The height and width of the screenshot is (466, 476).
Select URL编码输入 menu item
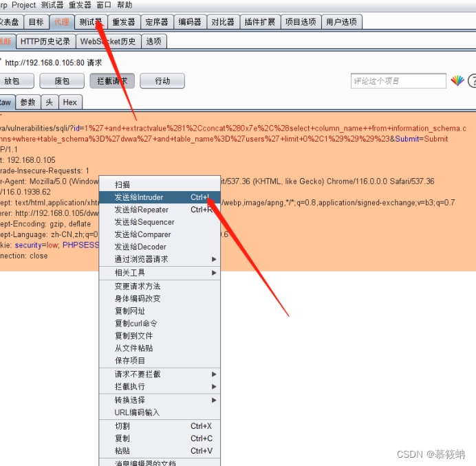tap(160, 412)
